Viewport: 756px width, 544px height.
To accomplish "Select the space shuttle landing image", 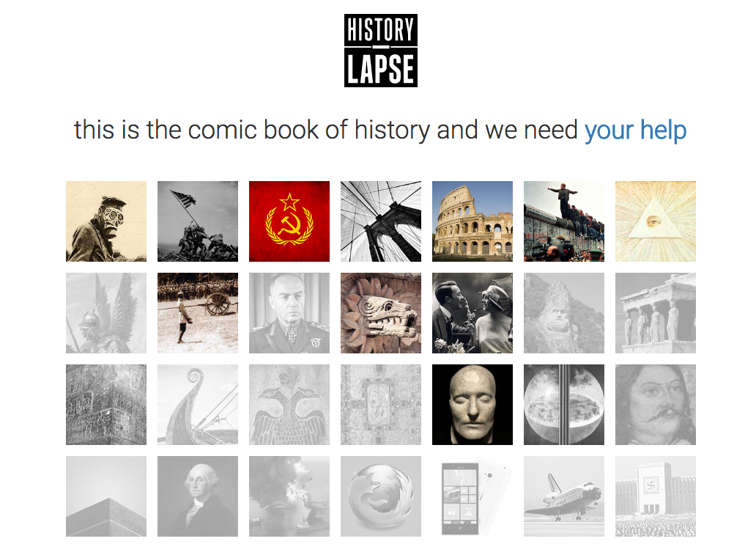I will 564,496.
